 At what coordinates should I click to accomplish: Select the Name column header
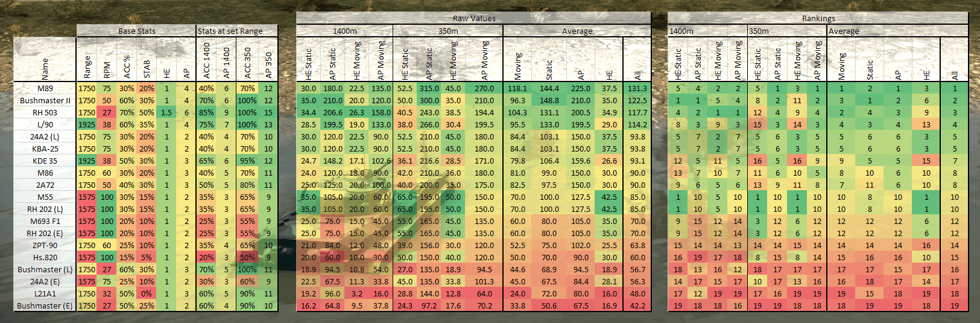pyautogui.click(x=45, y=59)
